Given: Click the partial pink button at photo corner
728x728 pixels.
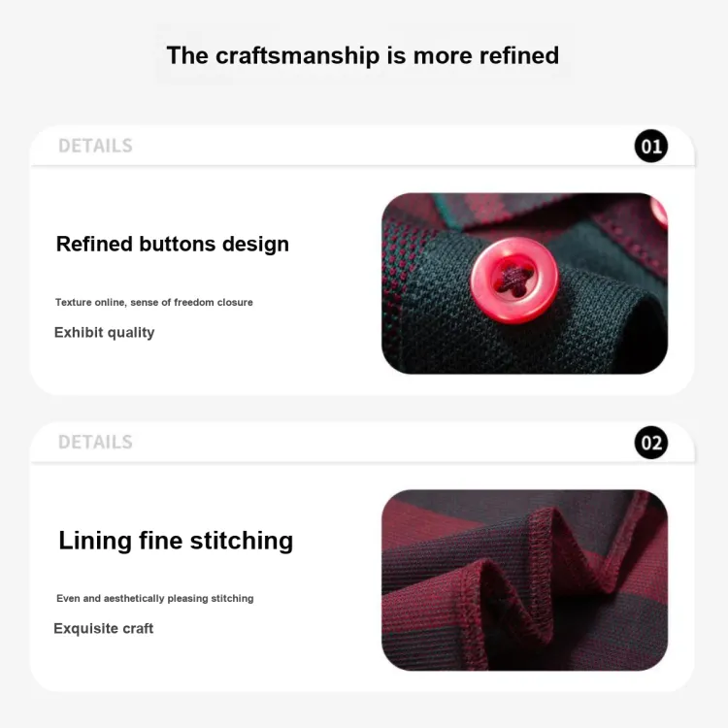Looking at the screenshot, I should pyautogui.click(x=659, y=213).
